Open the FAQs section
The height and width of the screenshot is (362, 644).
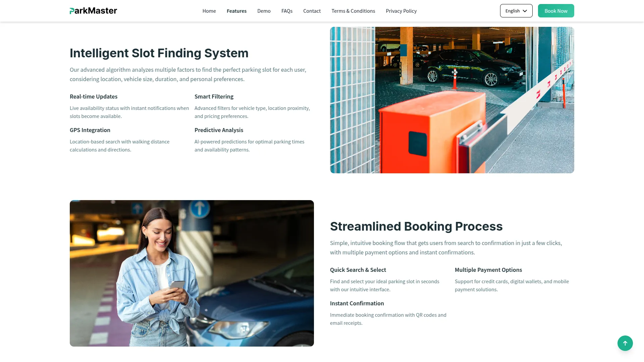[x=287, y=11]
